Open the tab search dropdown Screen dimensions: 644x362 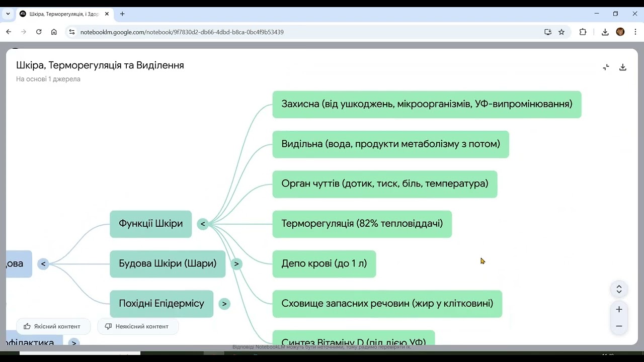click(8, 14)
